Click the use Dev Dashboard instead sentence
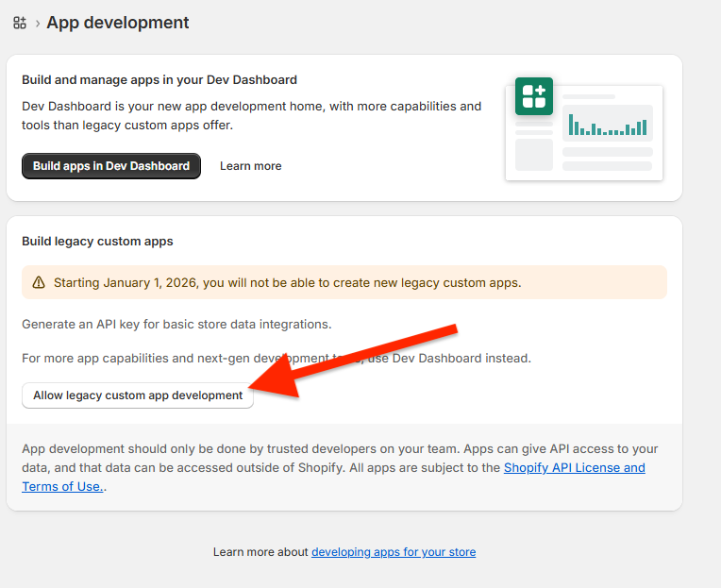This screenshot has height=588, width=721. click(453, 359)
